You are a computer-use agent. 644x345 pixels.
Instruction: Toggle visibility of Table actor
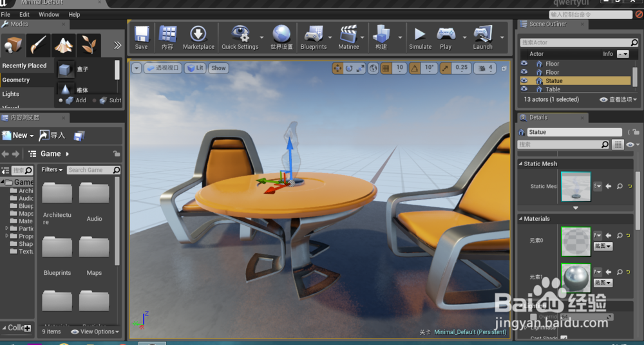tap(524, 89)
